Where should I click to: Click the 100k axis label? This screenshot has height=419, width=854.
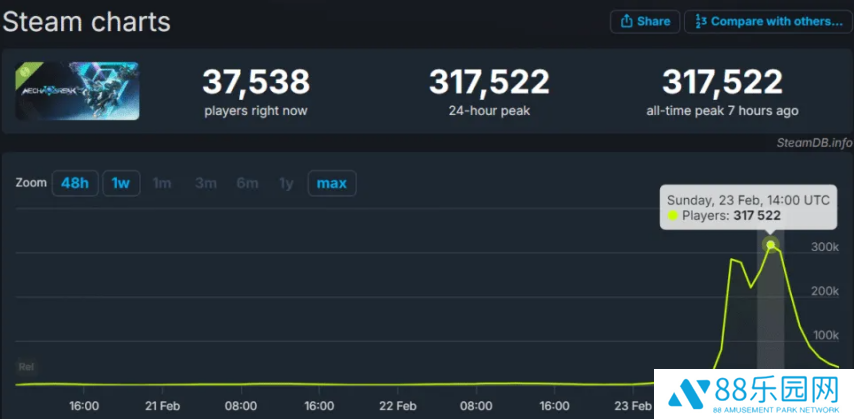(x=825, y=336)
